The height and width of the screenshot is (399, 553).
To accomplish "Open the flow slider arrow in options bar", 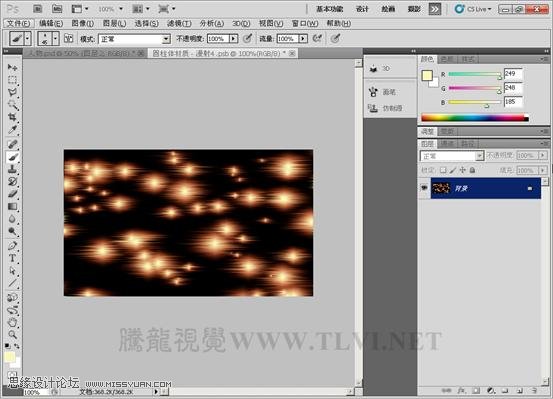I will pyautogui.click(x=303, y=38).
